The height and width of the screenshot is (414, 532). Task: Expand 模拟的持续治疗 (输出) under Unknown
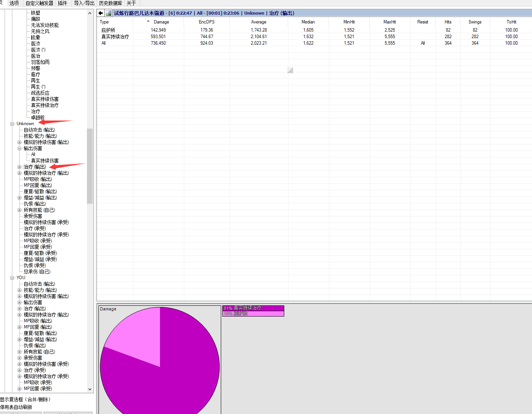(x=20, y=173)
